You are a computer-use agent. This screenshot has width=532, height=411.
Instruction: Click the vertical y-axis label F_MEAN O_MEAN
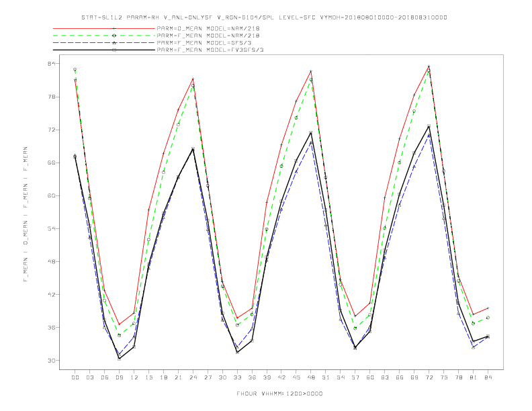tap(26, 214)
